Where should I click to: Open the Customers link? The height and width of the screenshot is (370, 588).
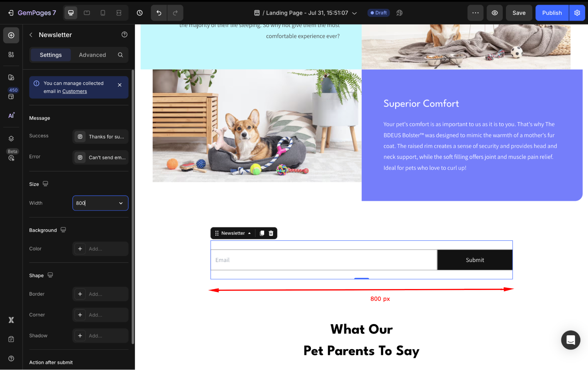74,91
